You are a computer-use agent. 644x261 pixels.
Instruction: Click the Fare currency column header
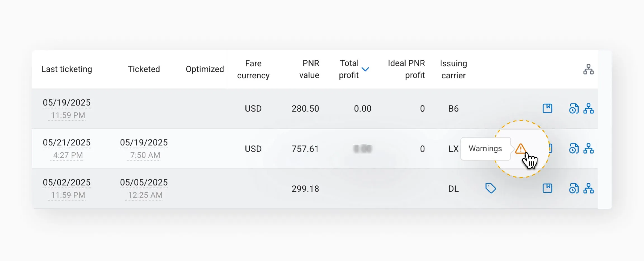(253, 69)
